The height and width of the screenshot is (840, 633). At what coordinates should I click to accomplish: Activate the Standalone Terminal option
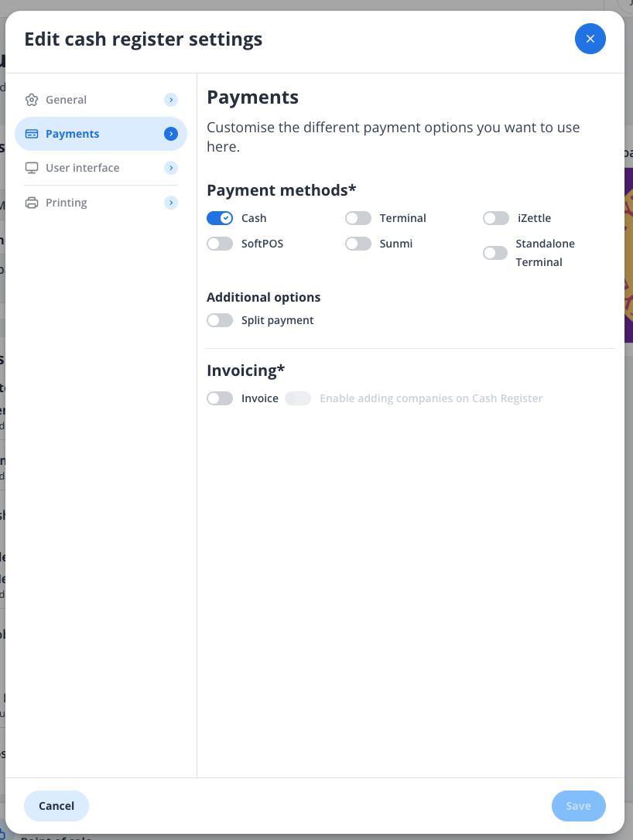[x=495, y=252]
